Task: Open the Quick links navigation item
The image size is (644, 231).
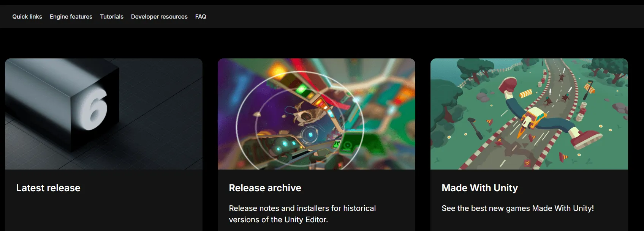Action: point(27,17)
